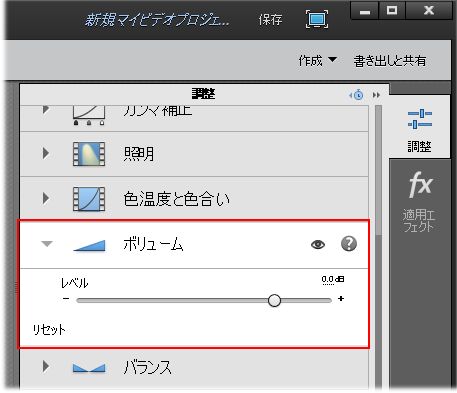Click the adjustments panel vertical scrollbar

[378, 170]
